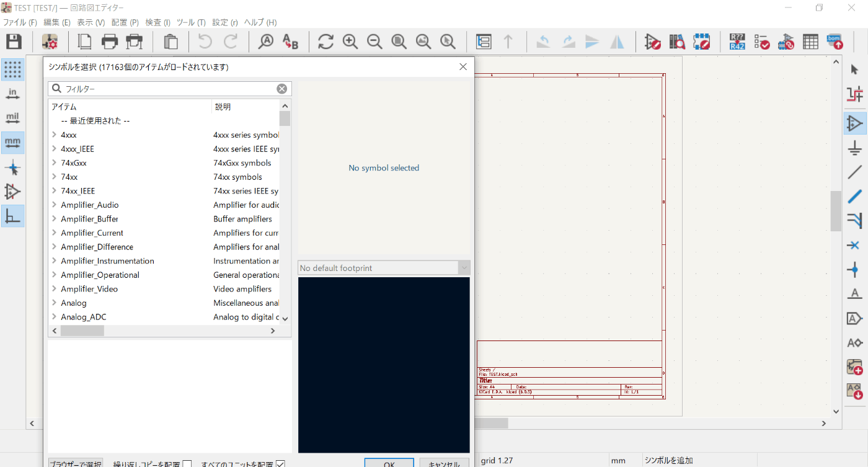Toggle the place repeated copies checkbox
The image size is (868, 467).
(187, 464)
